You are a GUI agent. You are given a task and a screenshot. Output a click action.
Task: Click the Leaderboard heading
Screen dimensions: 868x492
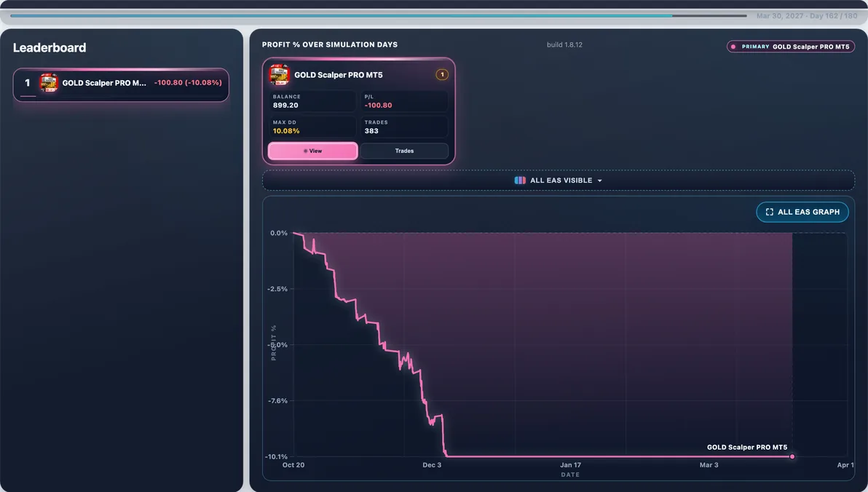[50, 47]
